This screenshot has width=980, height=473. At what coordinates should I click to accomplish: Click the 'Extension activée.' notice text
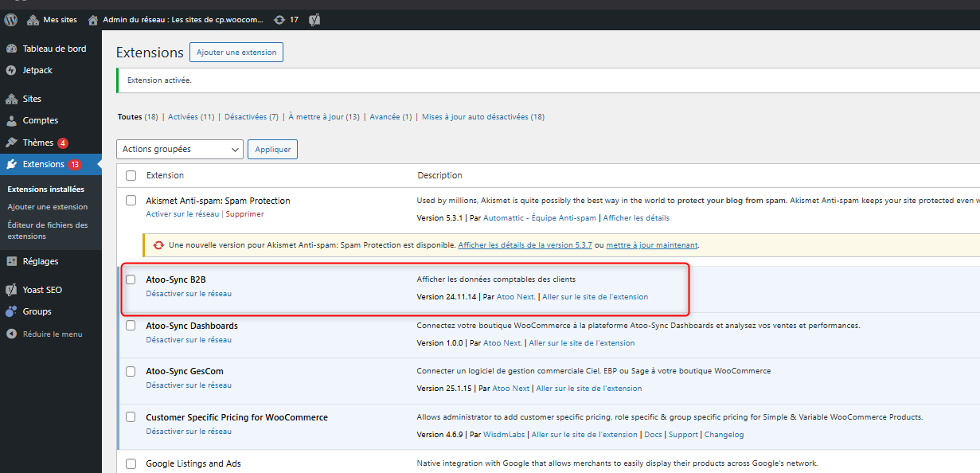tap(159, 80)
